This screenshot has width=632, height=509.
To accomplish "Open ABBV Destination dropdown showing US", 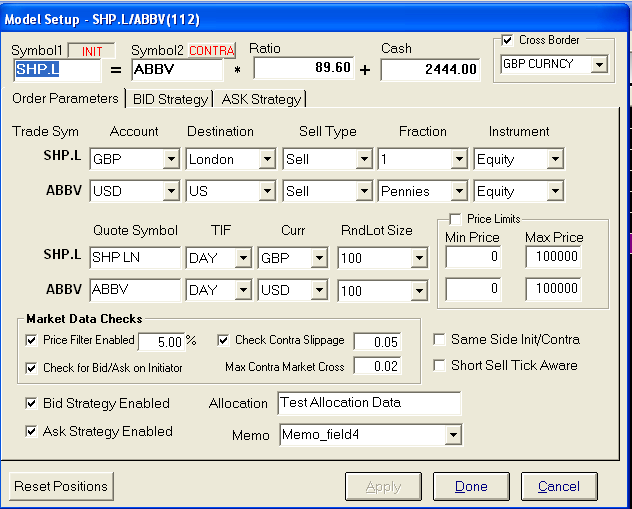I will pyautogui.click(x=267, y=191).
